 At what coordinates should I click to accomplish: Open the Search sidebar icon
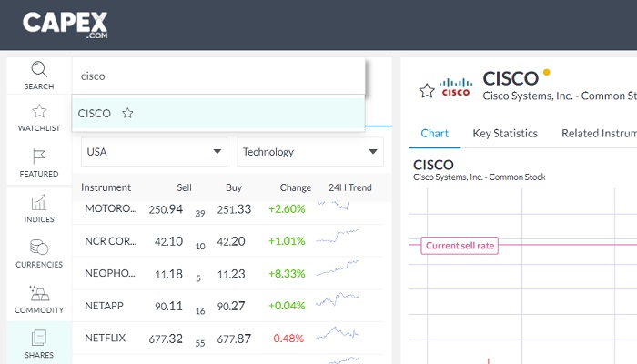coord(39,76)
